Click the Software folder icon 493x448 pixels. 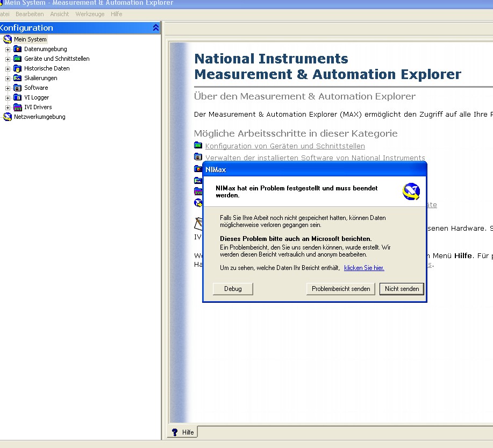[x=18, y=88]
